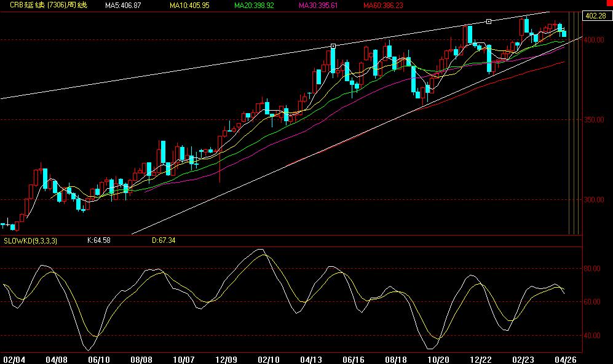Click the 60.00 oscillator axis label
Image resolution: width=613 pixels, height=364 pixels.
pos(591,302)
